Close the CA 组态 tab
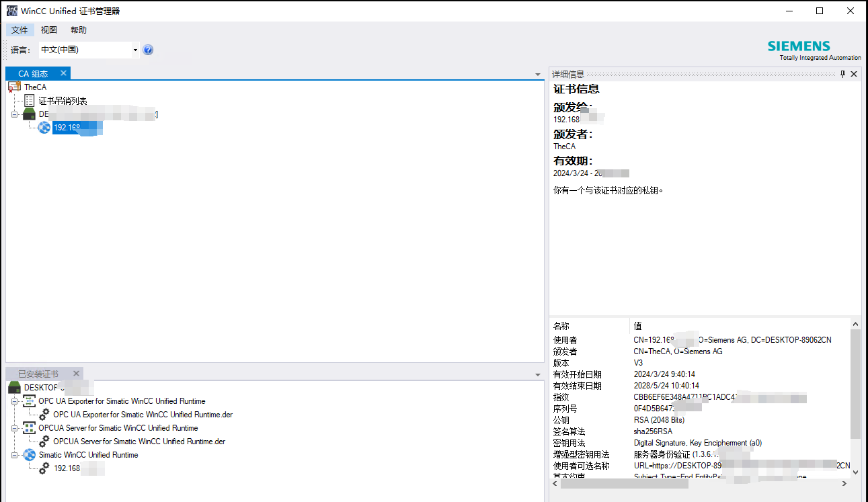The height and width of the screenshot is (502, 868). coord(63,73)
